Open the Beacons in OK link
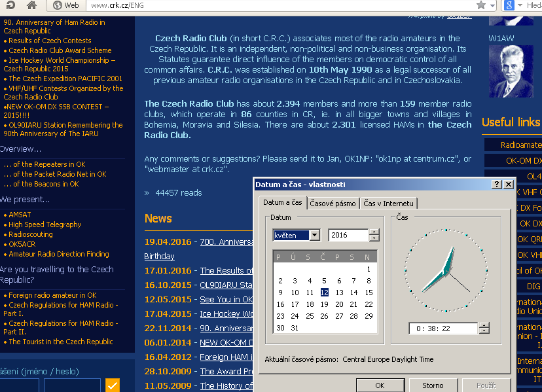This screenshot has height=392, width=542. (41, 184)
